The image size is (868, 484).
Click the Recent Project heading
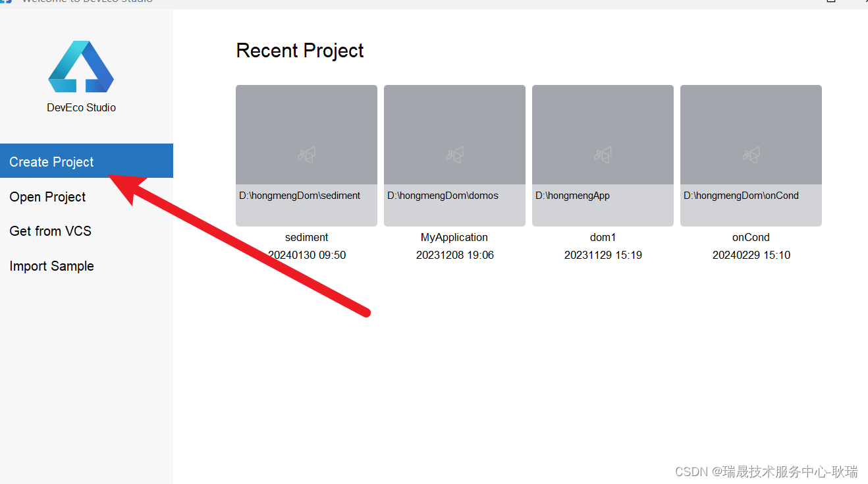pyautogui.click(x=300, y=51)
